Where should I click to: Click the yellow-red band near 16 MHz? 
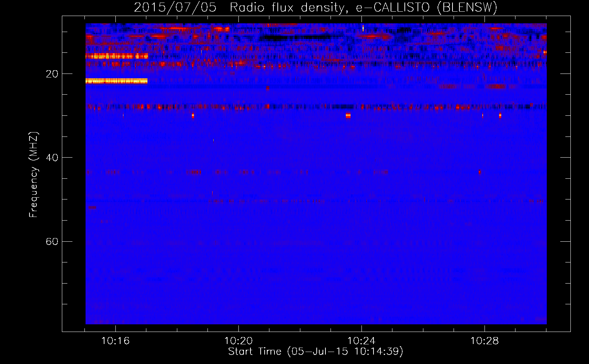(117, 56)
